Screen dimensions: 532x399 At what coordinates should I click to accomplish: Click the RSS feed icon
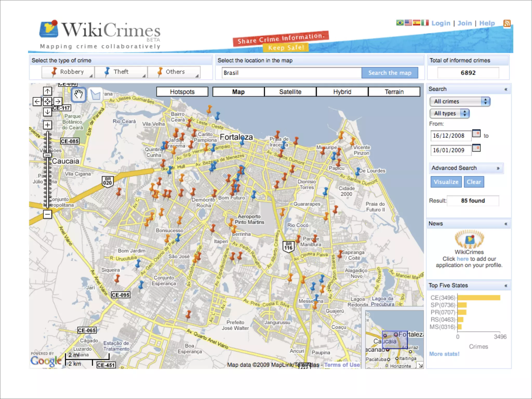[507, 23]
